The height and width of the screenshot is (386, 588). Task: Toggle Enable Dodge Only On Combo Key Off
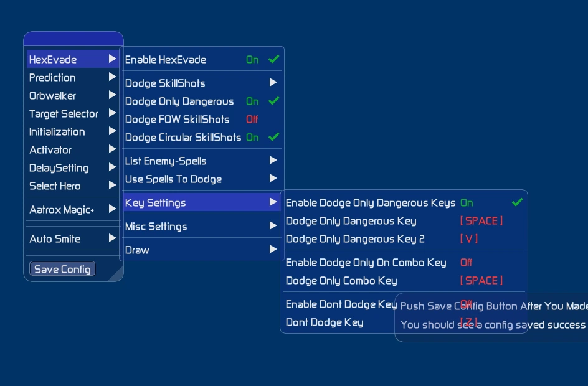(x=466, y=262)
